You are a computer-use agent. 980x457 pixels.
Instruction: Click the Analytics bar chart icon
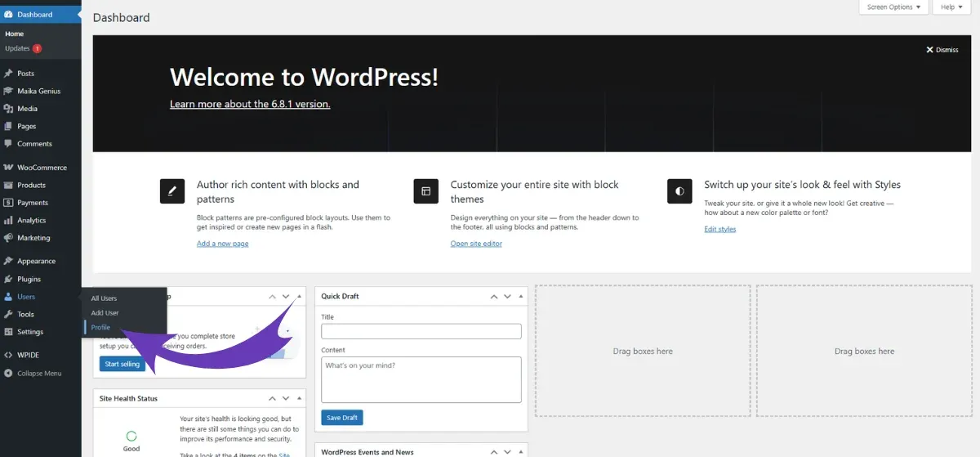pos(8,221)
